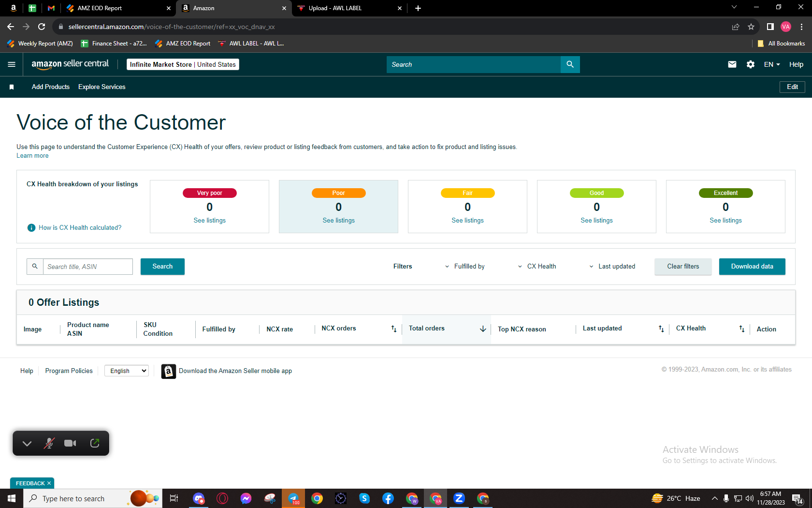Click the share screen icon in meeting bar

95,443
